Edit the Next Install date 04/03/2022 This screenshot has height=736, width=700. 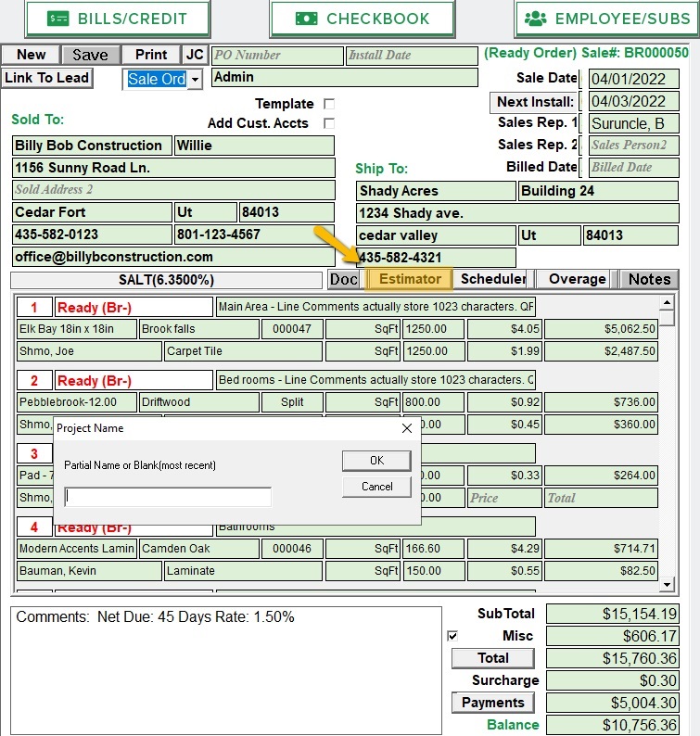633,101
